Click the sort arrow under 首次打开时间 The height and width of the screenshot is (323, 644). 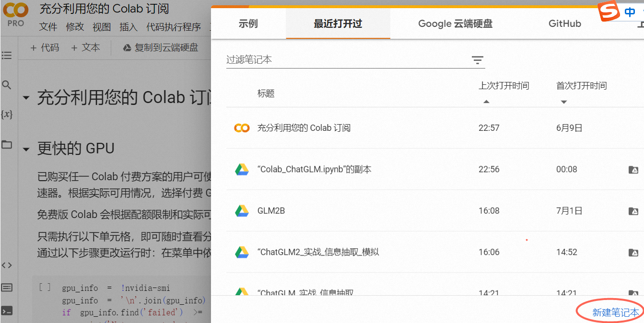pyautogui.click(x=564, y=102)
